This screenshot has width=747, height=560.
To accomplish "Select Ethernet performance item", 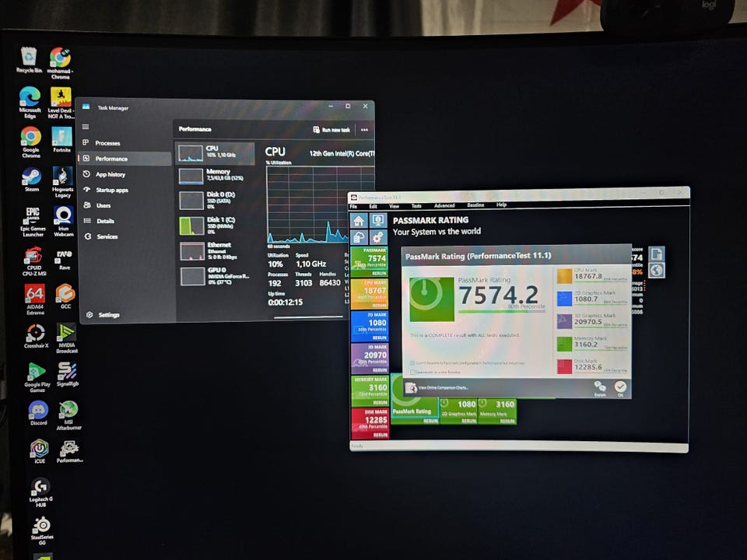I will click(x=215, y=251).
